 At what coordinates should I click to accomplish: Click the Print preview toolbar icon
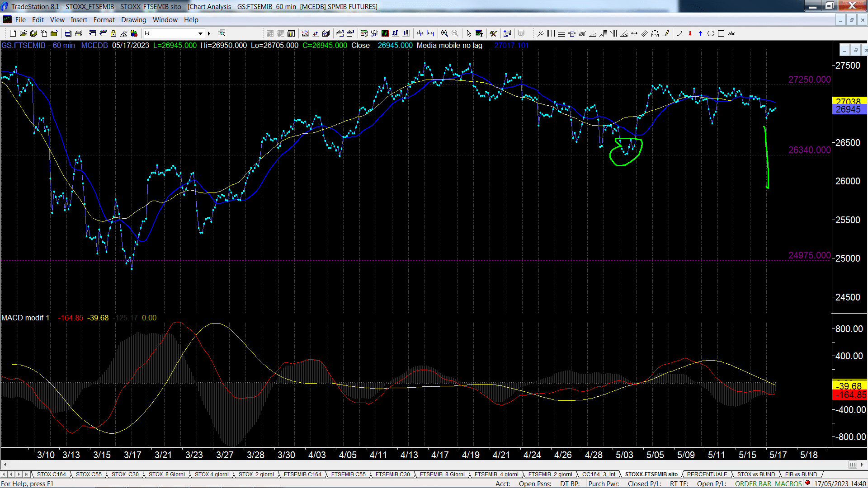click(68, 33)
